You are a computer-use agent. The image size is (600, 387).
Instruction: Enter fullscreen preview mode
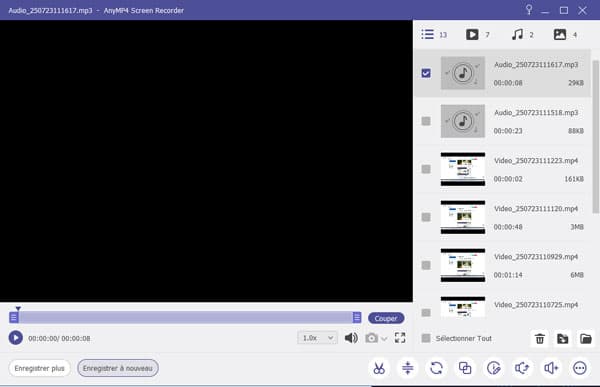pyautogui.click(x=400, y=338)
